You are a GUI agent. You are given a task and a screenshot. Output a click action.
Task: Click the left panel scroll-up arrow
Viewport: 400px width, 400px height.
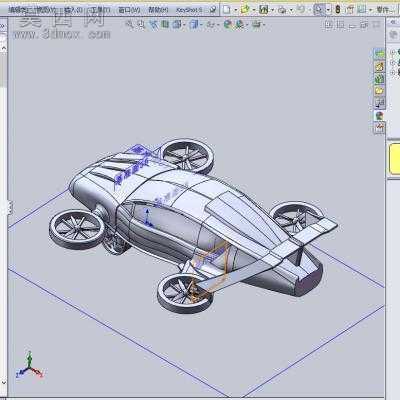click(x=3, y=48)
